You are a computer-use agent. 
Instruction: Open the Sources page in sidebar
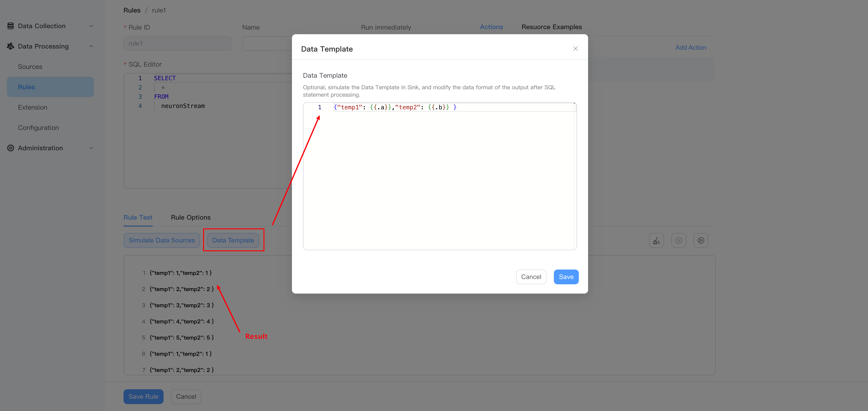click(x=30, y=66)
